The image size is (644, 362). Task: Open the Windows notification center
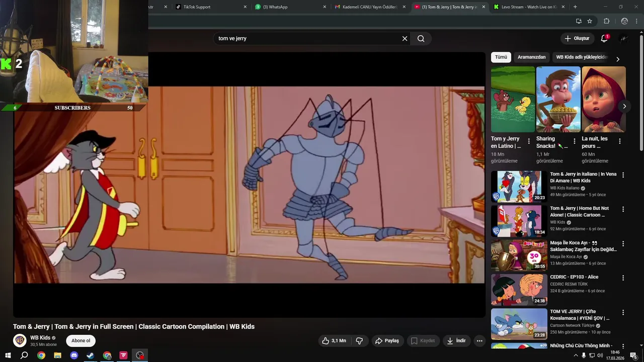click(634, 355)
